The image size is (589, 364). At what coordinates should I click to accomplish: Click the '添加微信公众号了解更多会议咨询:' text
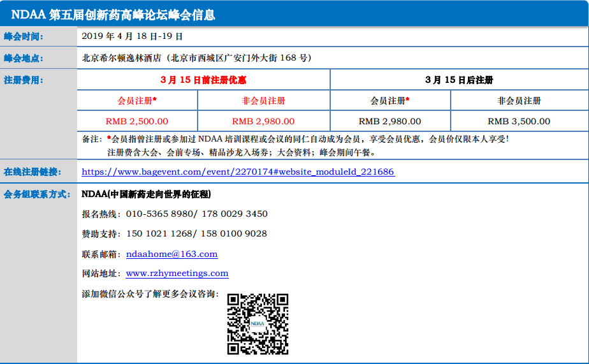pos(150,294)
